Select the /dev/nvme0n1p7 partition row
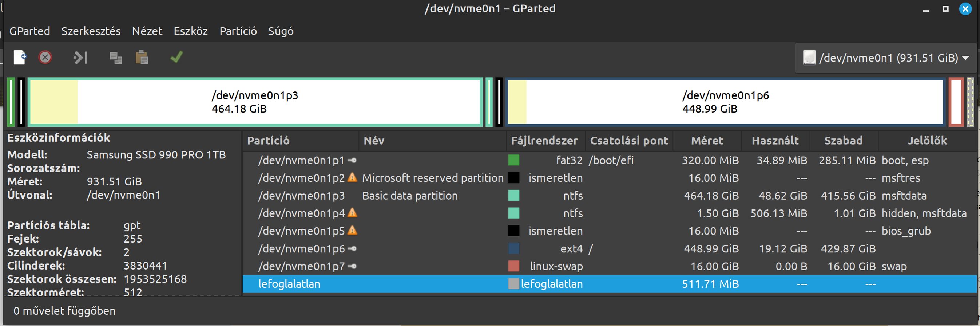The image size is (980, 326). 610,266
